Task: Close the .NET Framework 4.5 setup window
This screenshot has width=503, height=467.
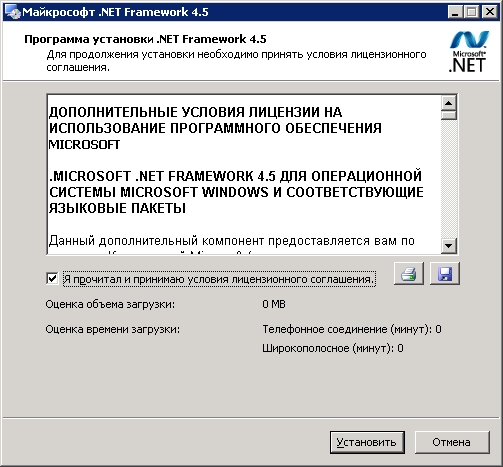Action: [490, 12]
